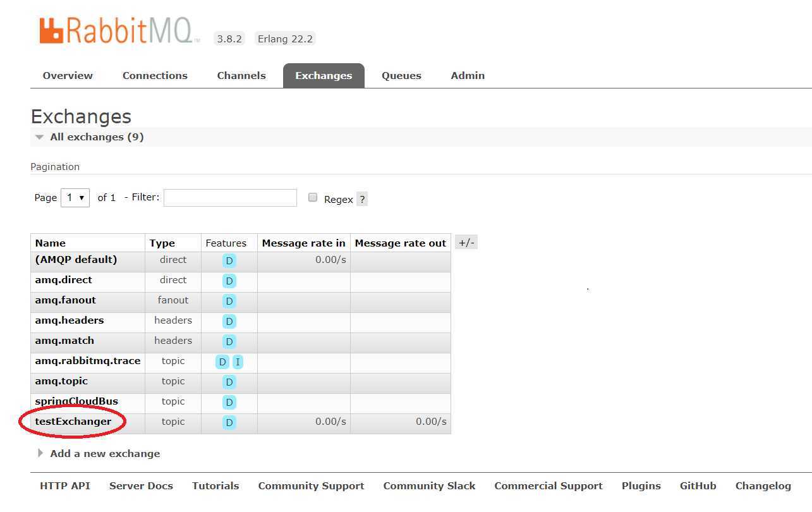Open the amq.direct exchange
Image resolution: width=812 pixels, height=512 pixels.
(x=63, y=280)
